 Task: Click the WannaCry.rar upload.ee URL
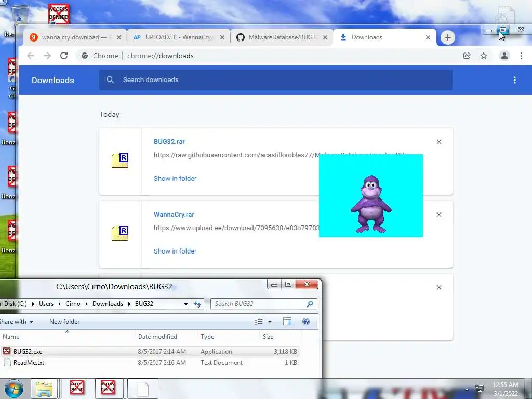tap(236, 228)
